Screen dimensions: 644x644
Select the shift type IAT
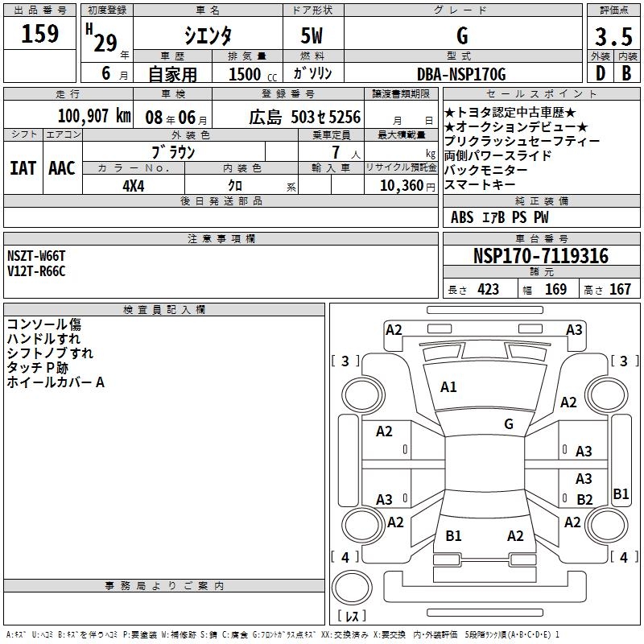23,168
